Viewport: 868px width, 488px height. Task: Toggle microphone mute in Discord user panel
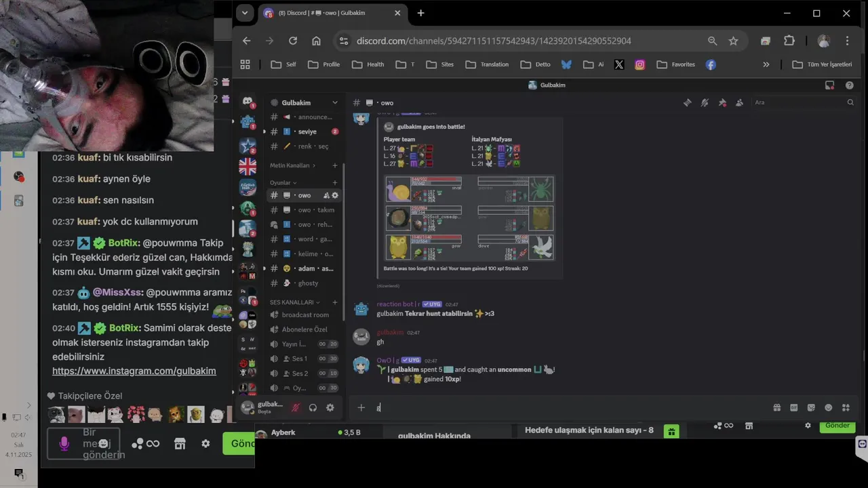coord(295,407)
